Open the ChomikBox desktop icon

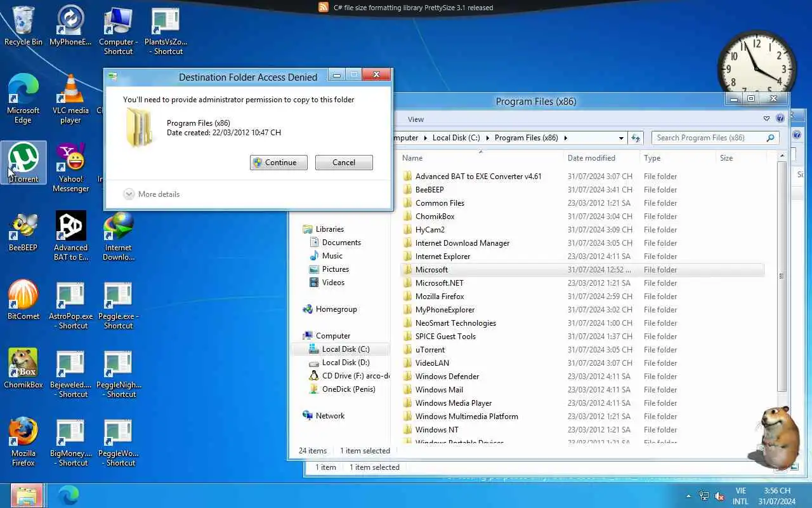tap(23, 368)
